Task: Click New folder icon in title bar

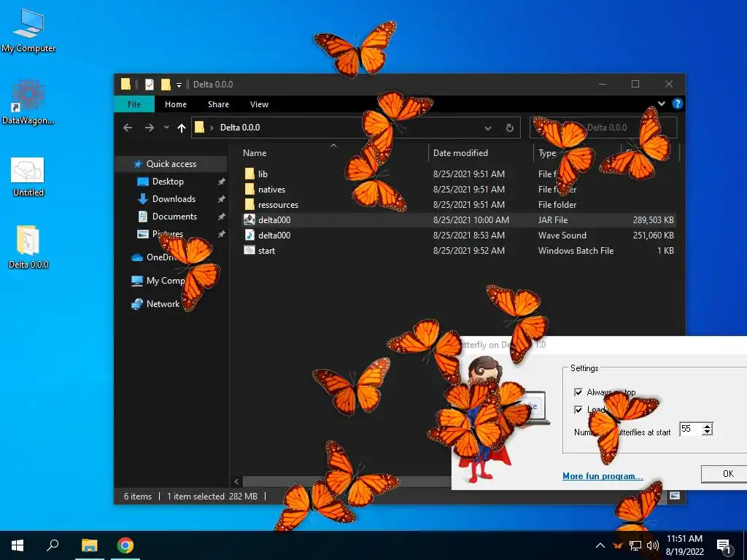Action: coord(166,85)
